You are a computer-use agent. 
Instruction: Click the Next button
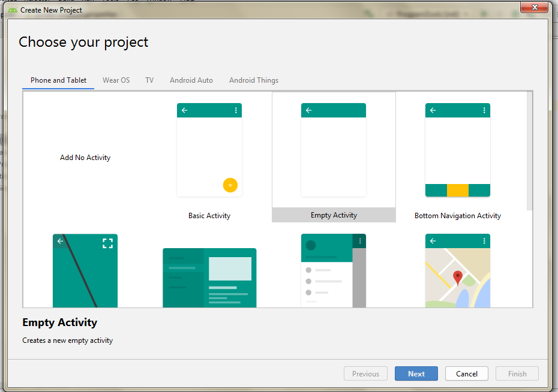tap(416, 373)
